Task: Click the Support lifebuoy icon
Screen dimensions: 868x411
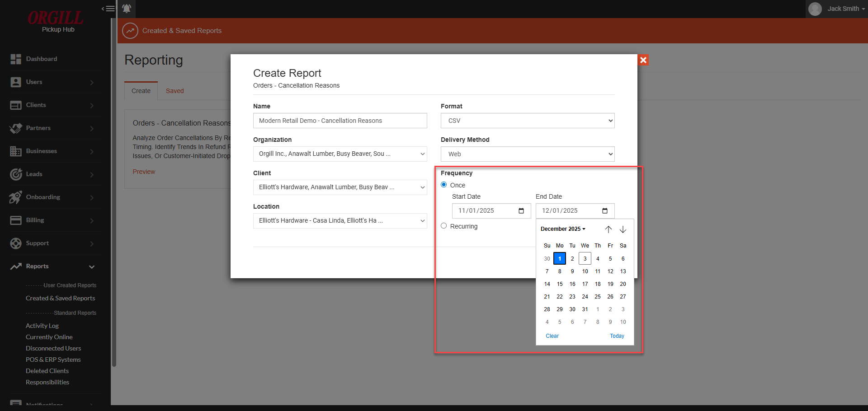Action: click(x=16, y=243)
